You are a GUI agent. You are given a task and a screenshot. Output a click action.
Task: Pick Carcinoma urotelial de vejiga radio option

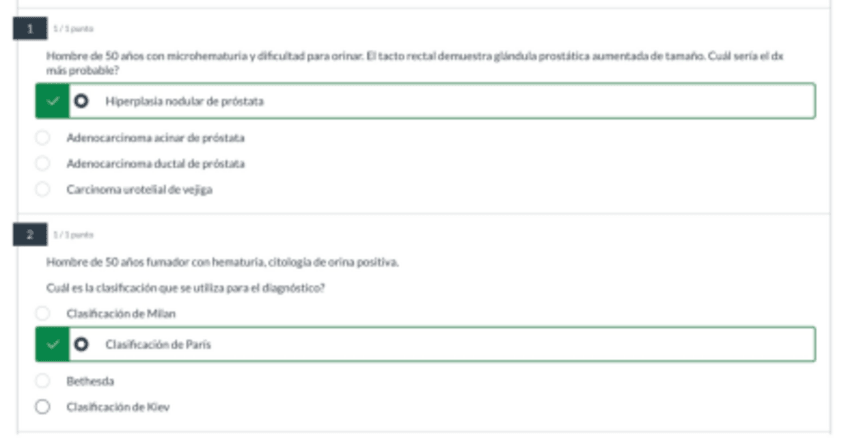click(42, 188)
